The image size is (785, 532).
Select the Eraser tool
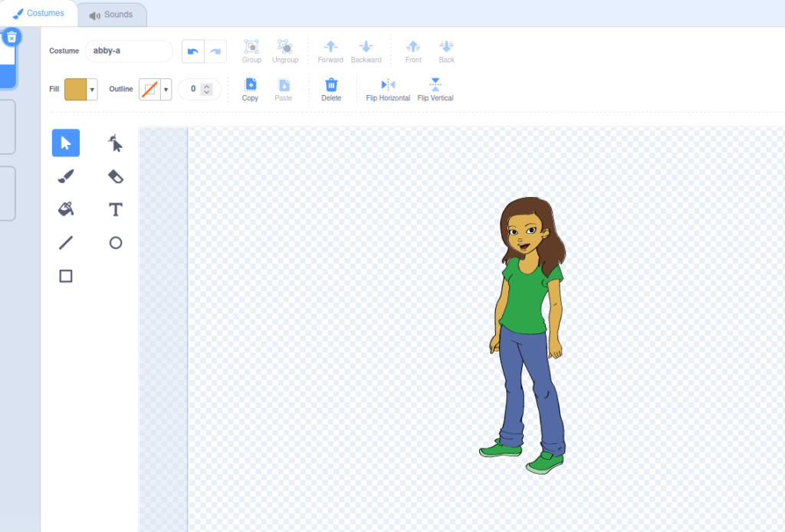115,177
